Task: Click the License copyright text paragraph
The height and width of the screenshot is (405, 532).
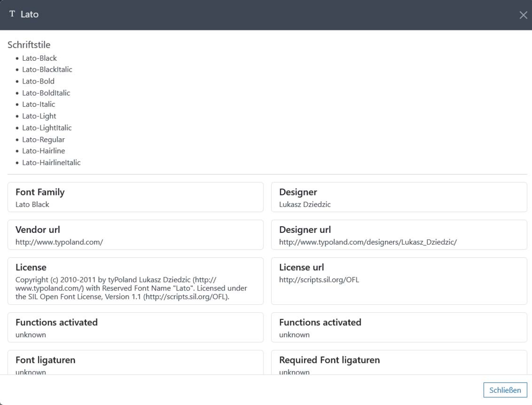Action: tap(131, 288)
